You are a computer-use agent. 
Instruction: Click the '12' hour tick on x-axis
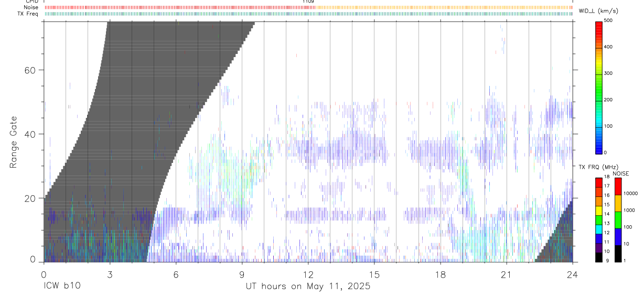(x=308, y=274)
